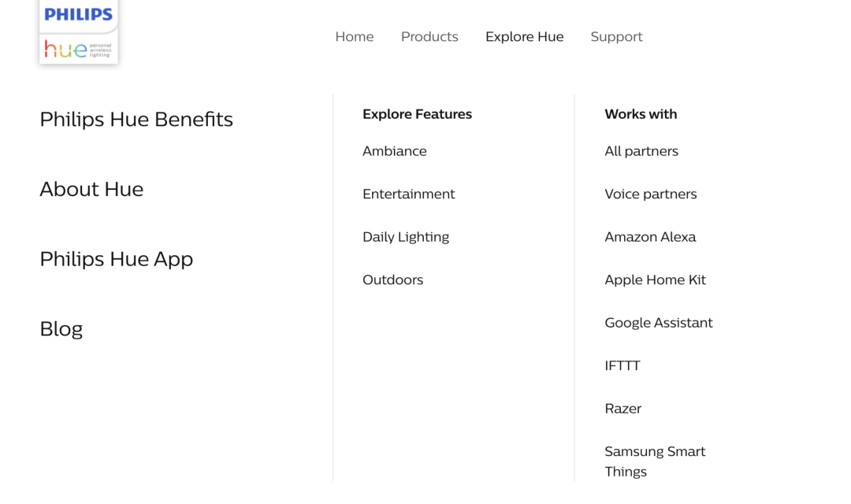Open the Support menu
This screenshot has width=851, height=504.
(x=616, y=37)
